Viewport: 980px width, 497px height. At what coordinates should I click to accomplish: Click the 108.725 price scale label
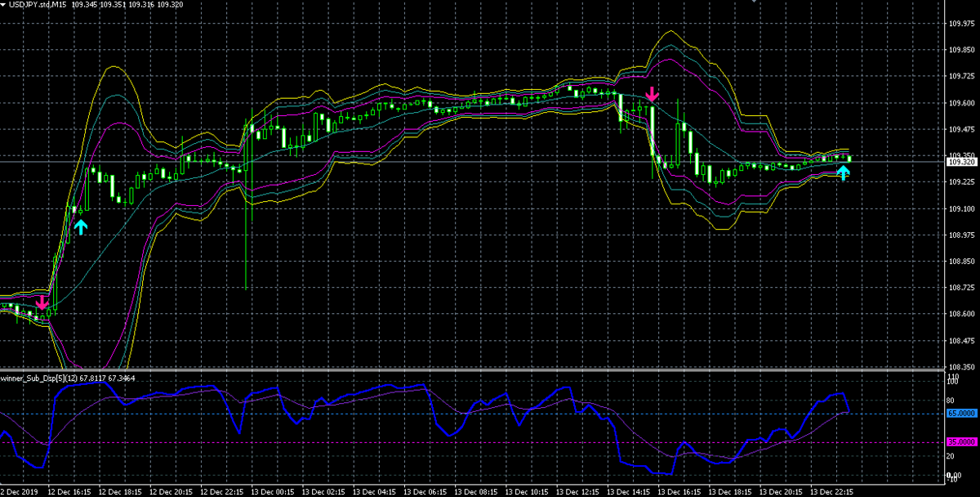[x=962, y=288]
